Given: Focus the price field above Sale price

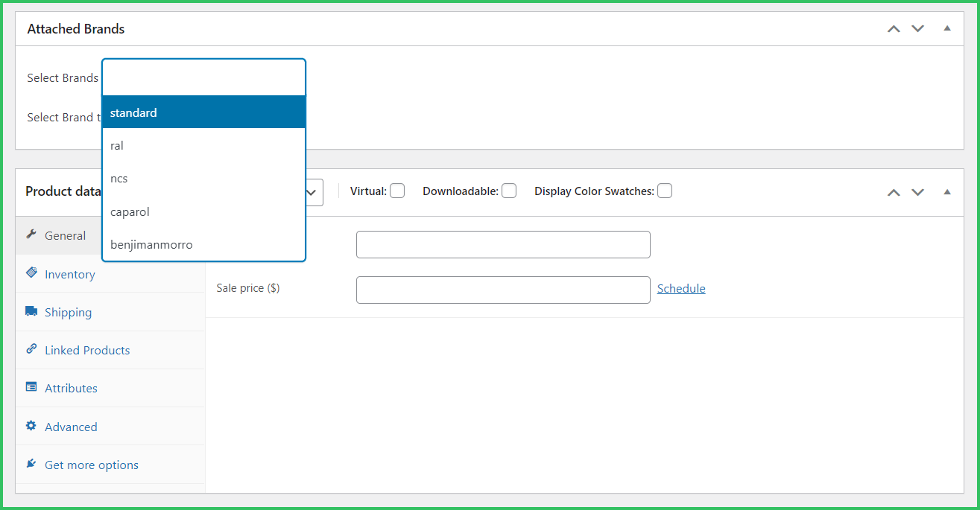Looking at the screenshot, I should point(503,244).
